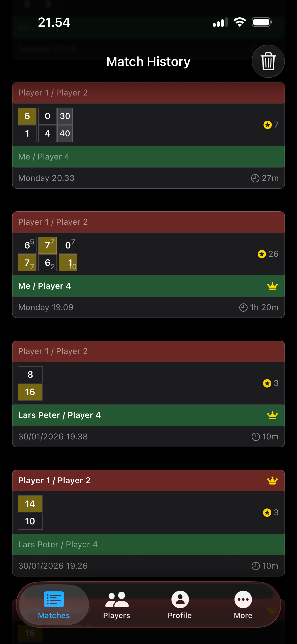
Task: Click crown icon beside Lars Peter / Player 4
Action: click(x=272, y=415)
